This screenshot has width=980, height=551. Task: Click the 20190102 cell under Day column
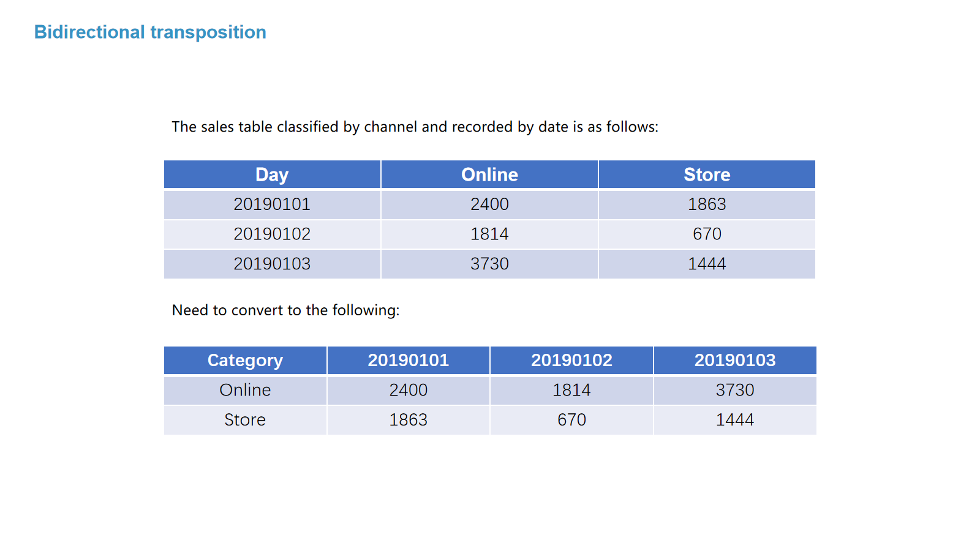(272, 234)
